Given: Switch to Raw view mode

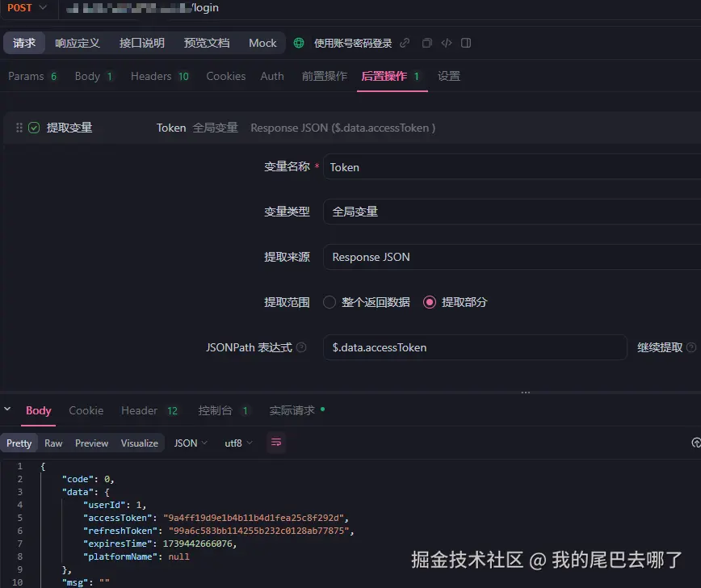Looking at the screenshot, I should point(53,443).
